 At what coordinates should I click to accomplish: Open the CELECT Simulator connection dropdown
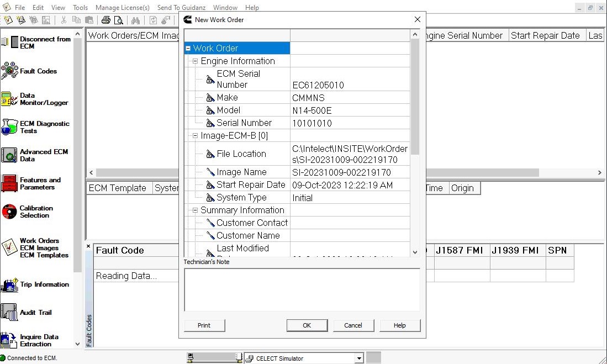click(x=359, y=358)
